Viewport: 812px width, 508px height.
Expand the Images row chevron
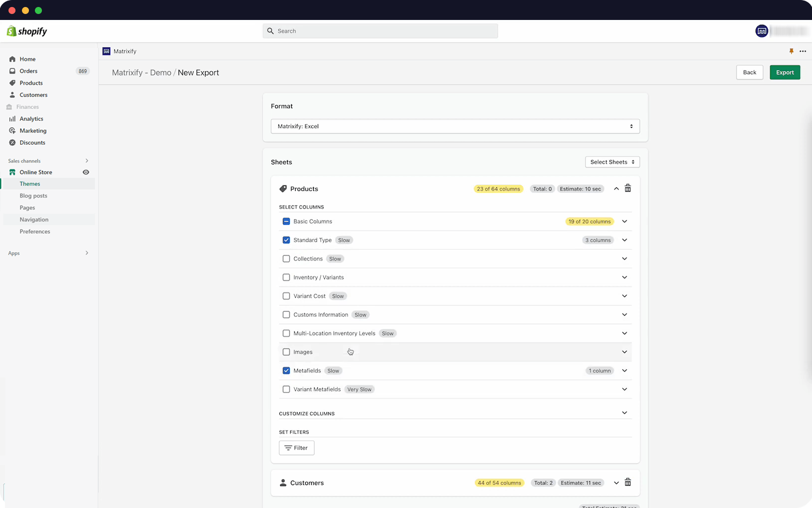(x=624, y=352)
